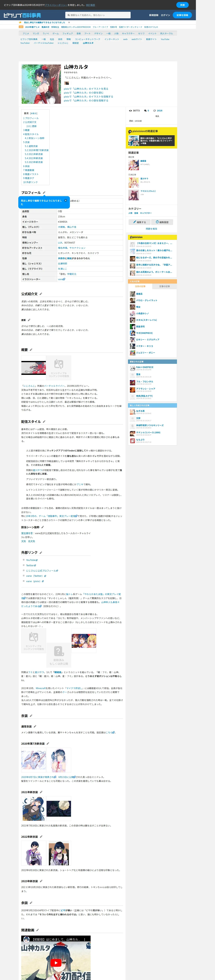Viewport: 215px width, 980px height.
Task: Select the 音楽 category tab
Action: (x=79, y=33)
